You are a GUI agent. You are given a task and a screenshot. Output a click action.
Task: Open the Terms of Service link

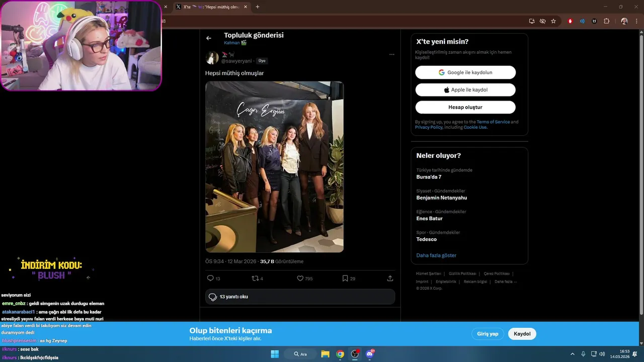click(x=493, y=122)
